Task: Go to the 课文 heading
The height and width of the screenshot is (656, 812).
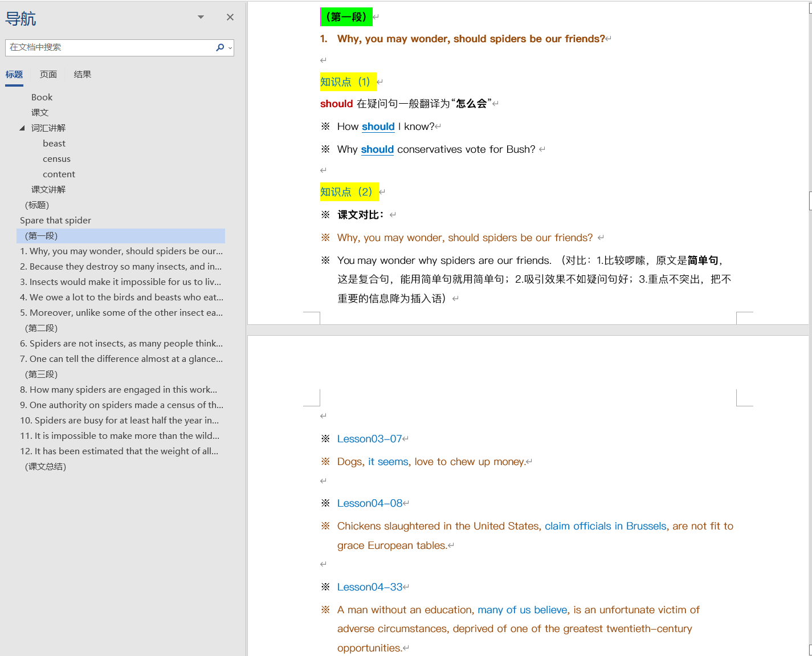Action: pos(40,113)
